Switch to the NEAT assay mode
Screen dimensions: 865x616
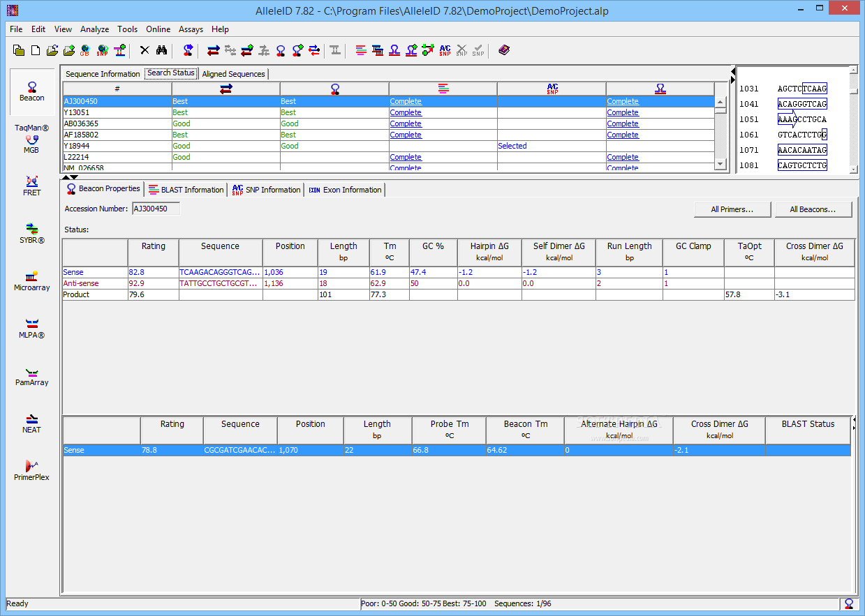pos(32,423)
